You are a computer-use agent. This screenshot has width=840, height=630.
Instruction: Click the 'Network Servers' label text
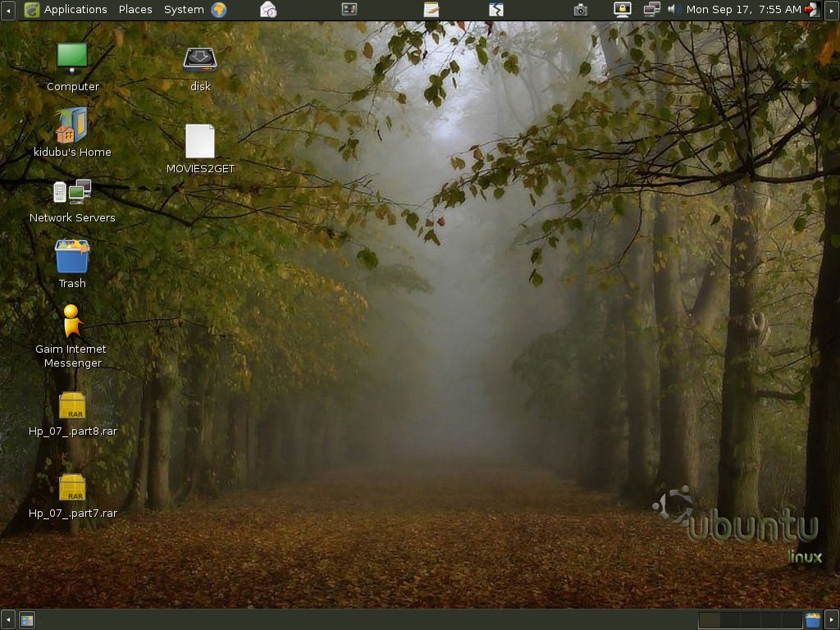click(x=72, y=218)
